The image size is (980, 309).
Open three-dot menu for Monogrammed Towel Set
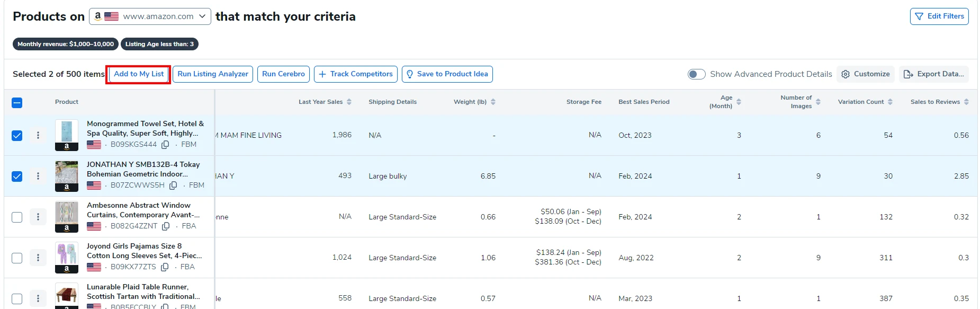click(38, 135)
